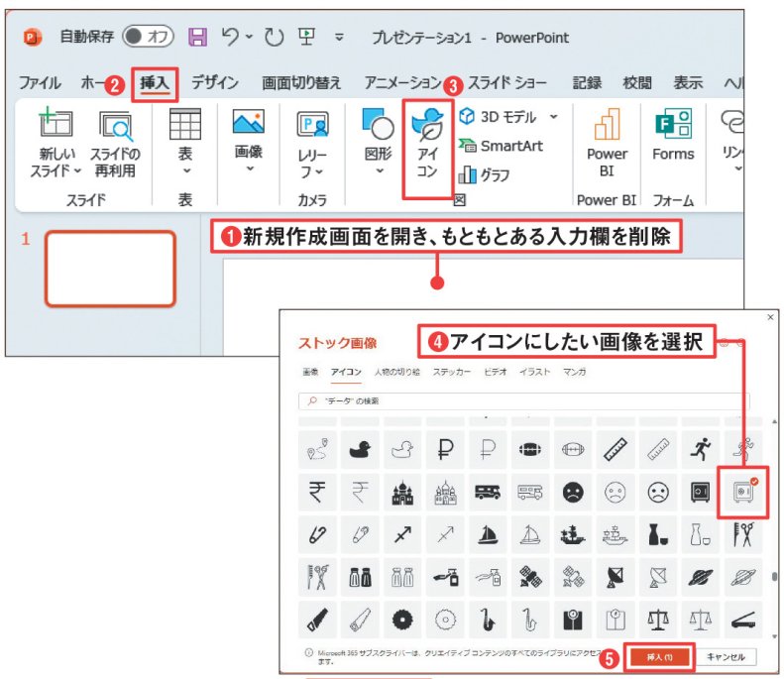Switch to the 記録 tab
This screenshot has height=679, width=784.
coord(587,82)
